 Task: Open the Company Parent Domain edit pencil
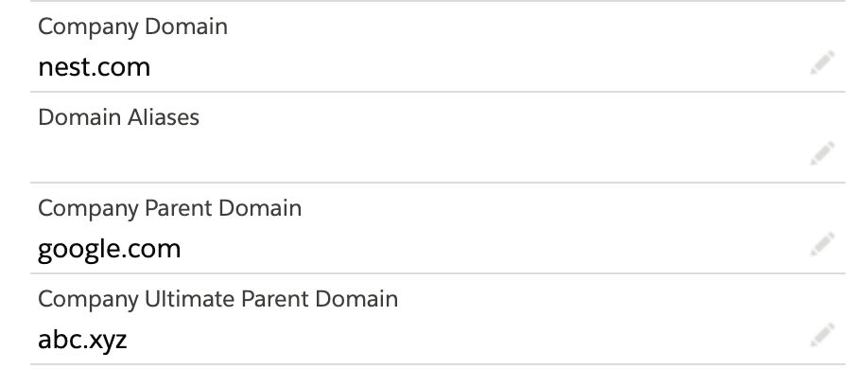(x=823, y=244)
